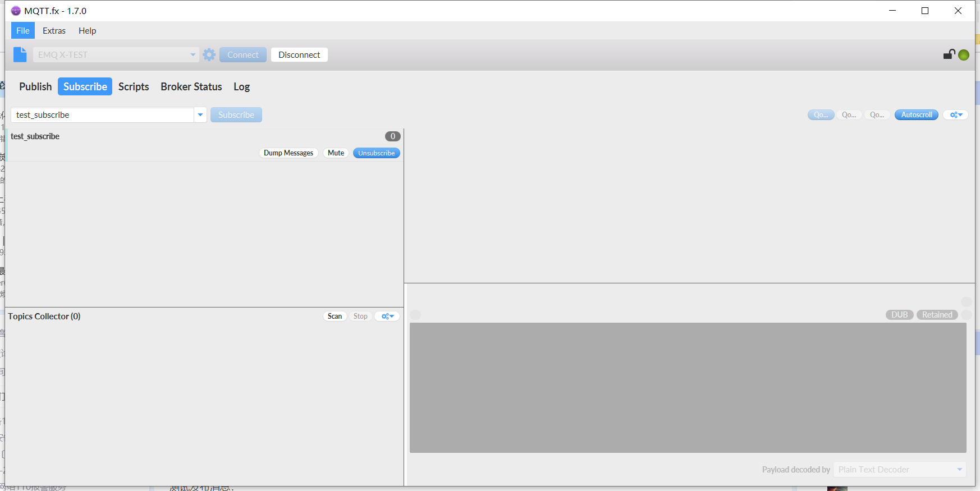Maximize the MQTT.fx window
The height and width of the screenshot is (491, 980).
(x=925, y=11)
